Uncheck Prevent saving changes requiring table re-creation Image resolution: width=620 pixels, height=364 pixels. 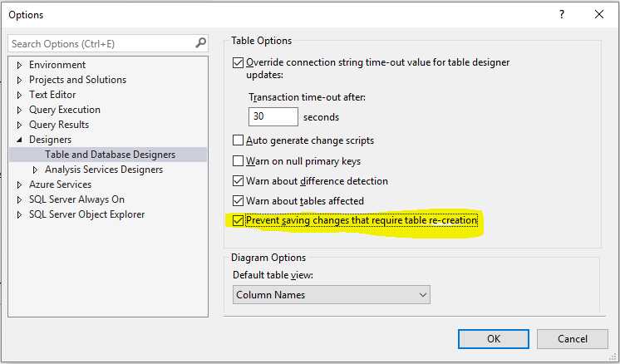coord(239,221)
